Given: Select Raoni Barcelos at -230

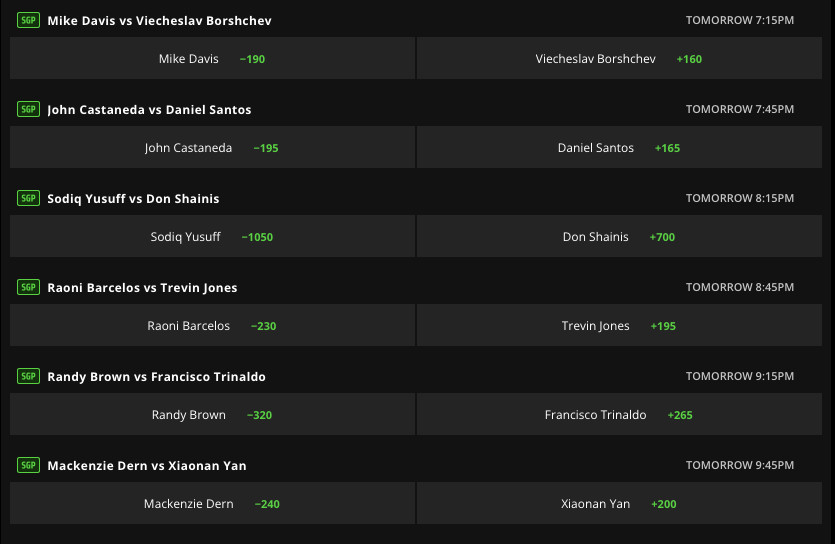Looking at the screenshot, I should click(x=212, y=326).
